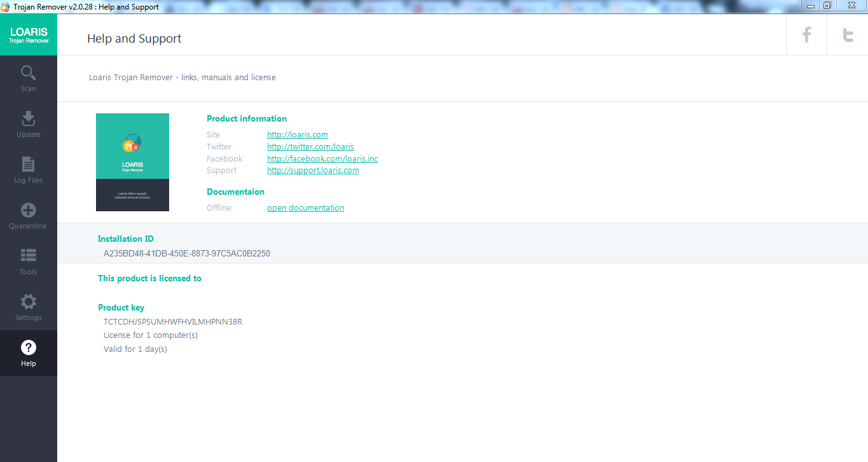Open the Scan magnifier icon
The image size is (868, 462).
[29, 73]
